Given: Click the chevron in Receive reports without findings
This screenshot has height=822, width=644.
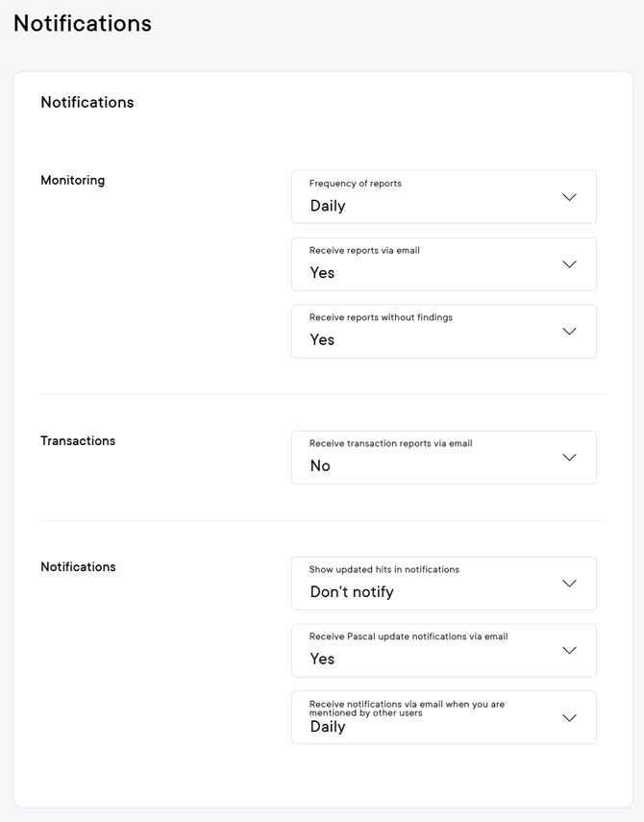Looking at the screenshot, I should point(569,332).
